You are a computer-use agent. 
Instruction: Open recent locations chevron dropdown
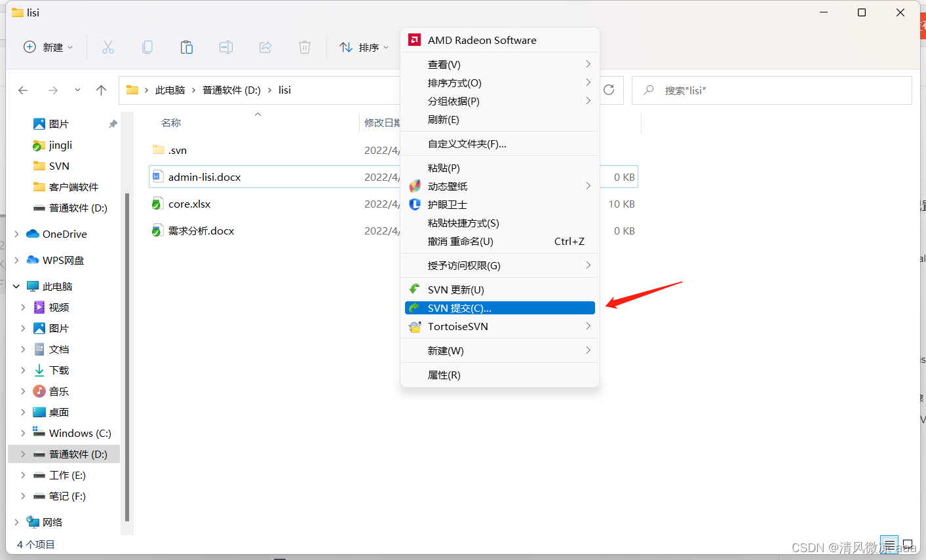[77, 90]
